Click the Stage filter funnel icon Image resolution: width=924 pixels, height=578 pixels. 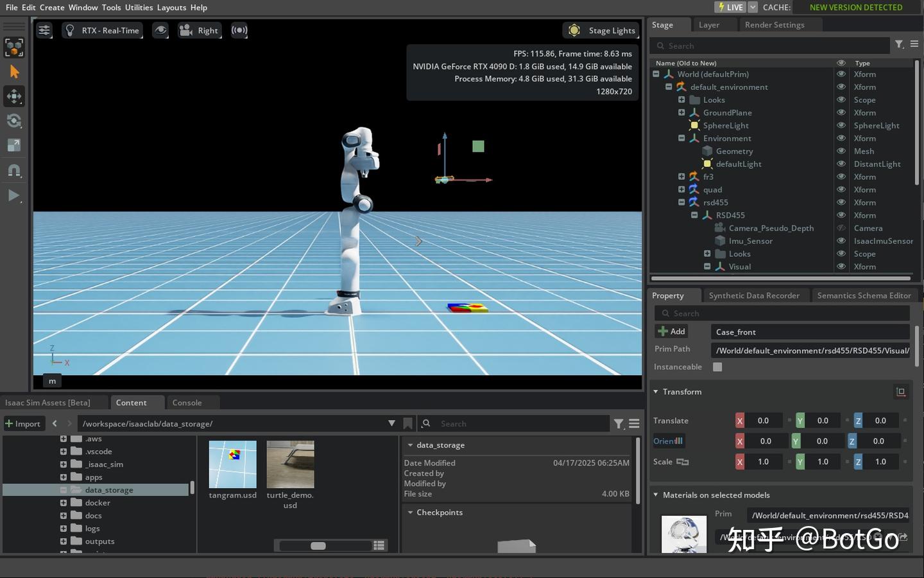(899, 44)
